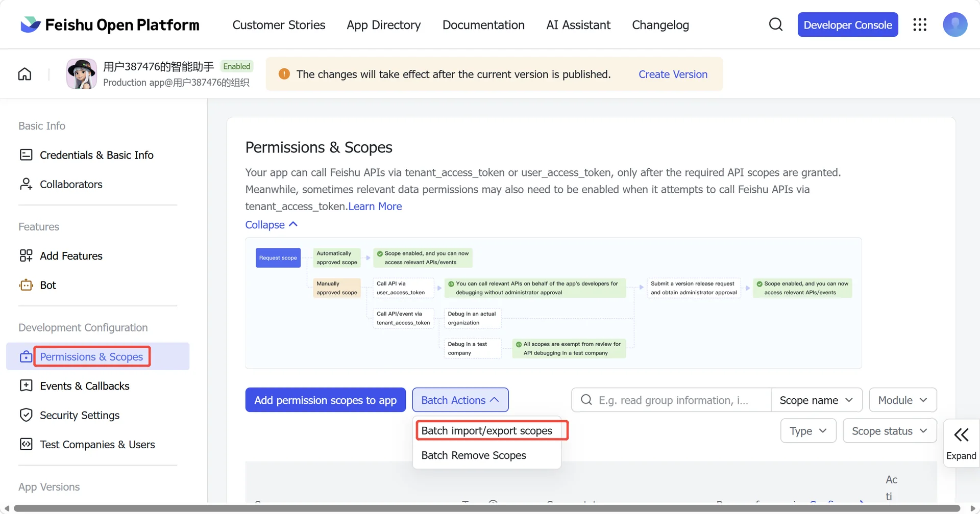Click the Permissions & Scopes page heading
Image resolution: width=980 pixels, height=514 pixels.
(319, 147)
